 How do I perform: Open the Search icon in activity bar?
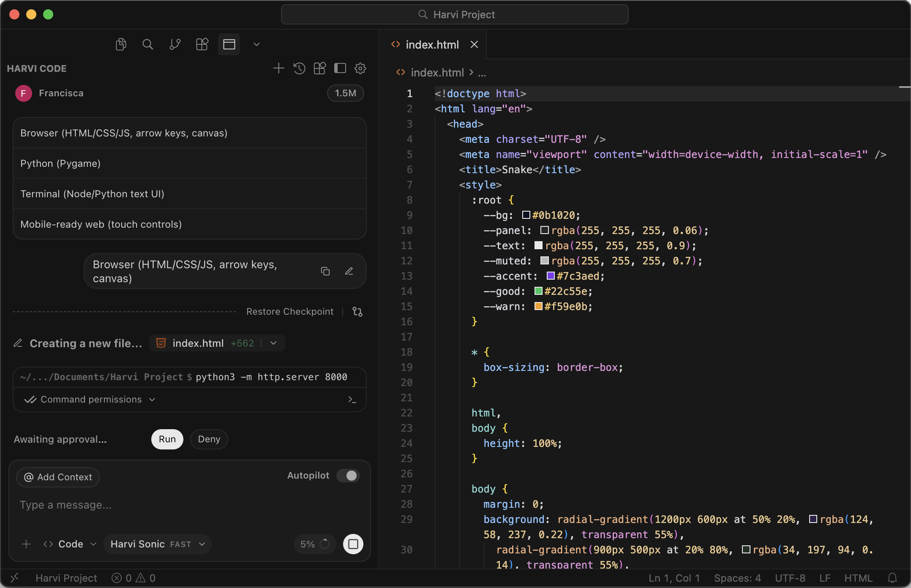[x=147, y=44]
